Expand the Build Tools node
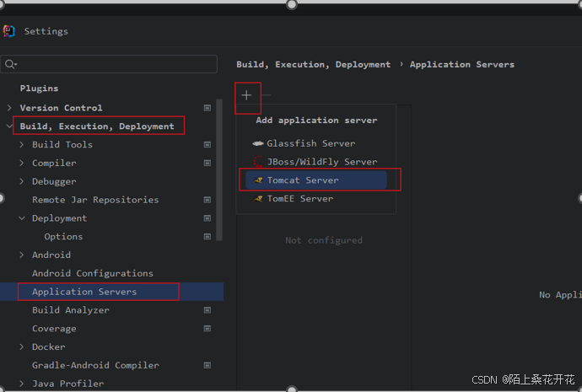Screen dimensions: 582x392 point(22,145)
